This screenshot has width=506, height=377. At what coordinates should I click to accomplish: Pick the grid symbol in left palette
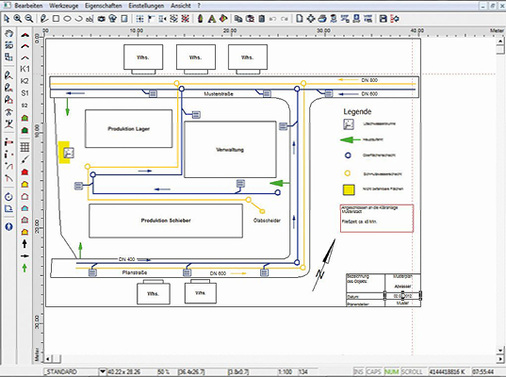tap(25, 147)
